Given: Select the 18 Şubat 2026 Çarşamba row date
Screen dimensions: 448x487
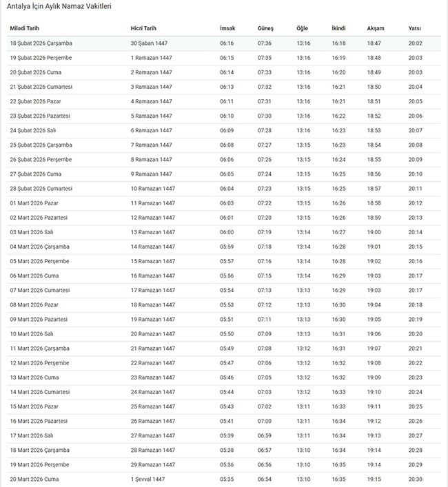Looking at the screenshot, I should click(x=41, y=43).
